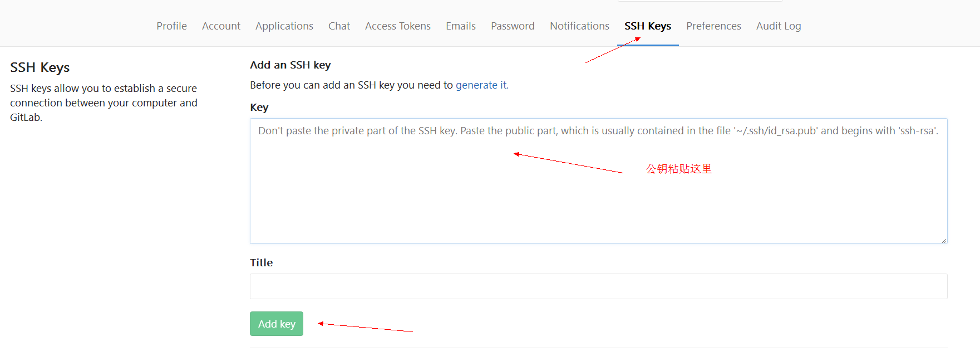Grab the Key textarea resize handle
The width and height of the screenshot is (980, 356).
(x=944, y=241)
